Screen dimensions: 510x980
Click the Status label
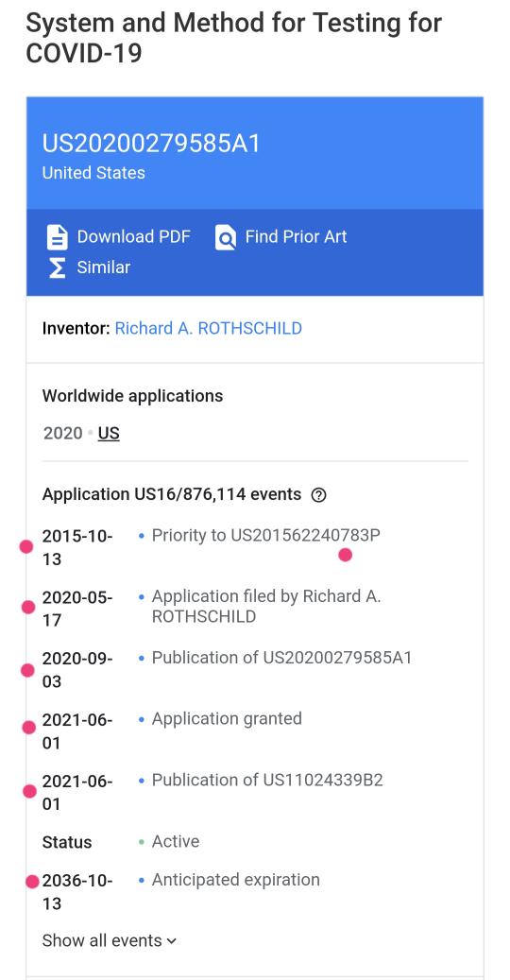click(67, 843)
